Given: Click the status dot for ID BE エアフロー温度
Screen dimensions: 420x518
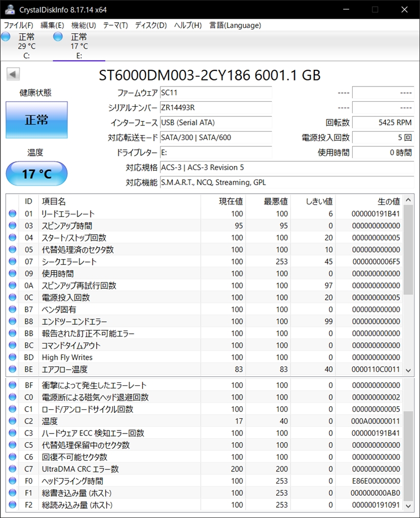Looking at the screenshot, I should [13, 369].
